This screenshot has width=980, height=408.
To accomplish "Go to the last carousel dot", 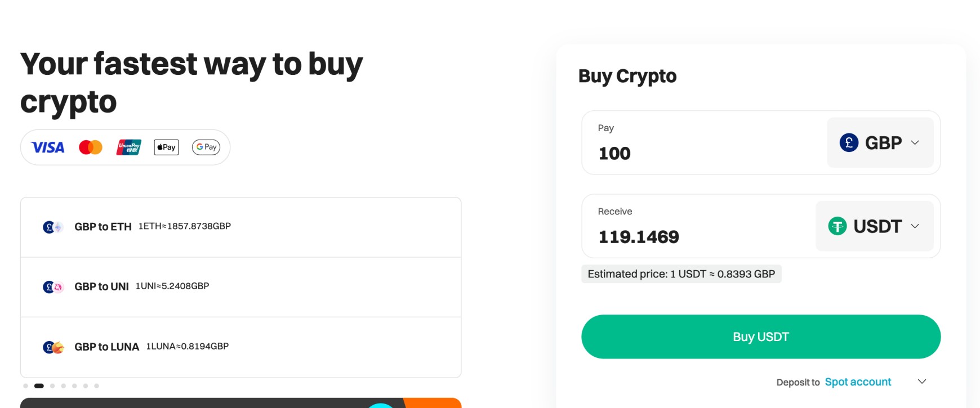I will pyautogui.click(x=97, y=386).
